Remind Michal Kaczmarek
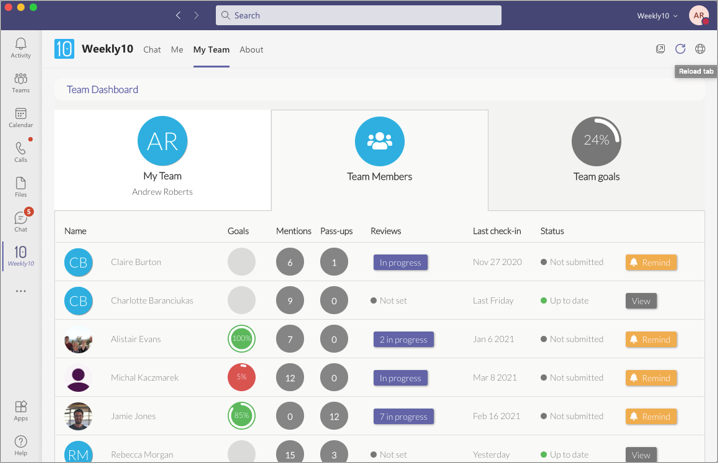Viewport: 718px width, 463px height. pyautogui.click(x=651, y=378)
